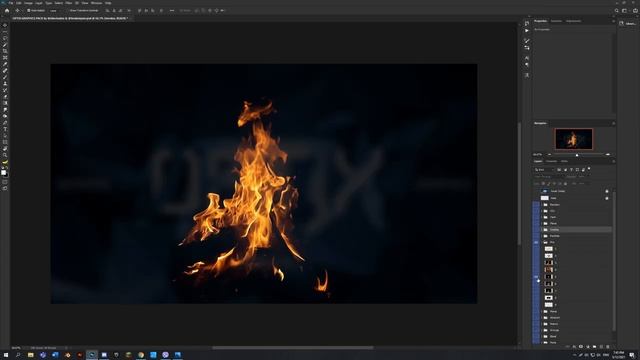This screenshot has height=360, width=640.
Task: Open options bar three-dots more menu
Action: click(x=172, y=11)
